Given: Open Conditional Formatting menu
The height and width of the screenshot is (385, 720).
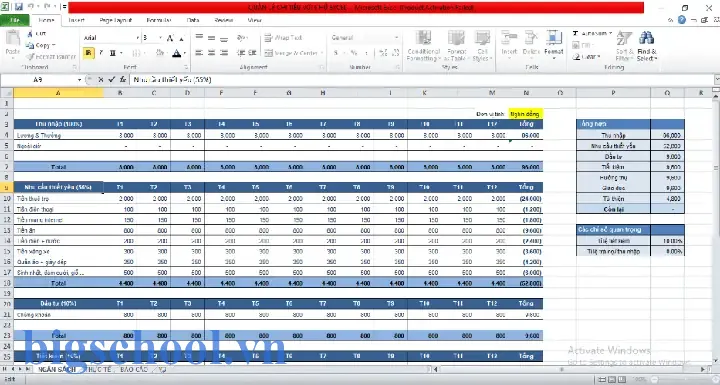Looking at the screenshot, I should (423, 46).
